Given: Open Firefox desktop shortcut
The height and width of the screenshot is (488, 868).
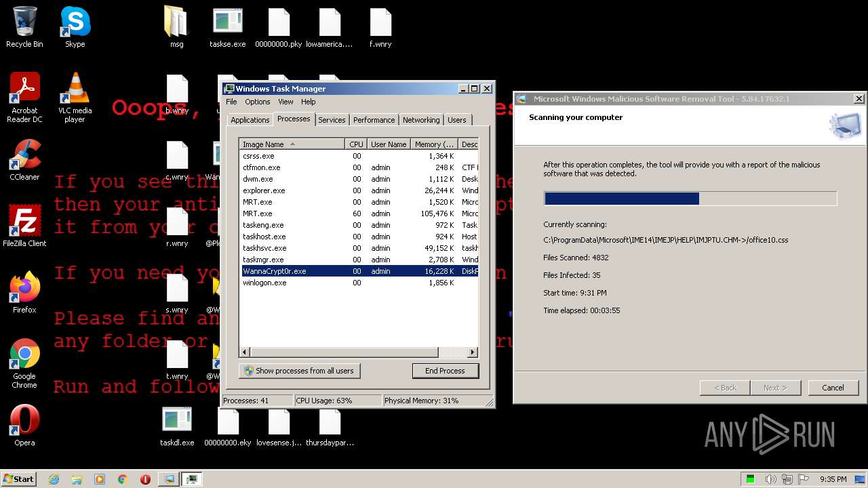Looking at the screenshot, I should point(24,293).
